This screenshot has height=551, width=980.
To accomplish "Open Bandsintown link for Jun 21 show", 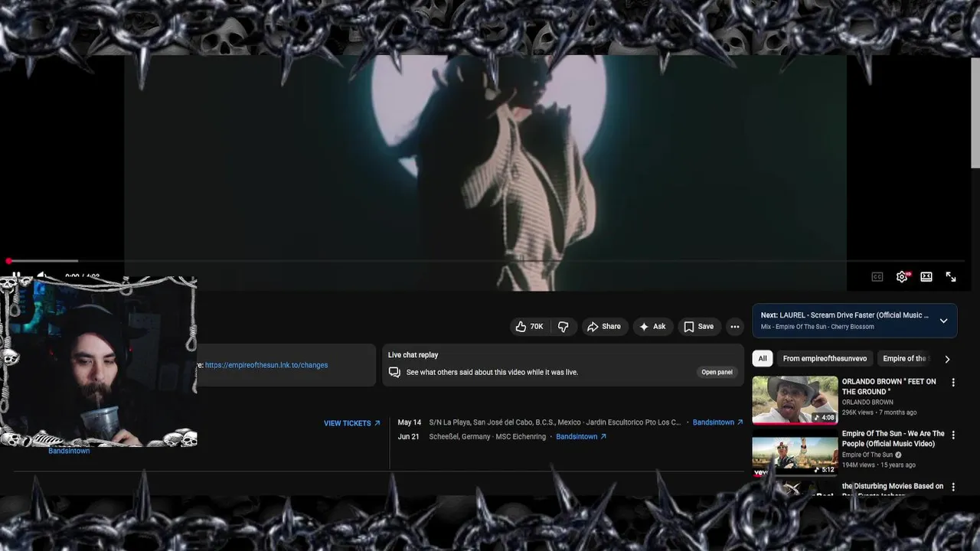I will tap(581, 437).
